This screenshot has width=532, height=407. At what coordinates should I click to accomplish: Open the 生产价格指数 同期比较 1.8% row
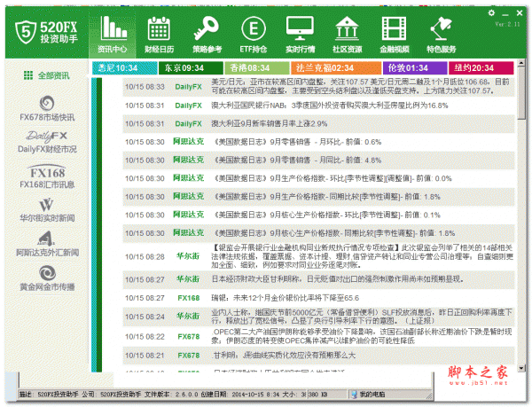coord(318,197)
